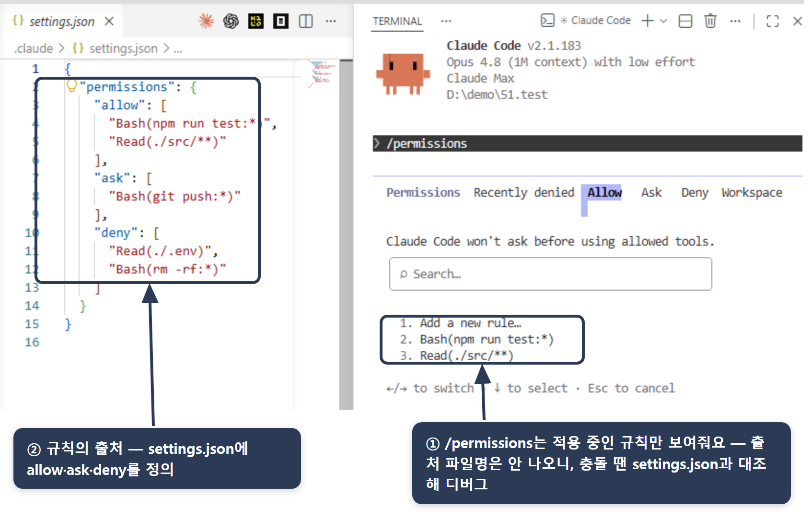This screenshot has height=521, width=812.
Task: Click line number 16 in the gutter
Action: pos(32,342)
